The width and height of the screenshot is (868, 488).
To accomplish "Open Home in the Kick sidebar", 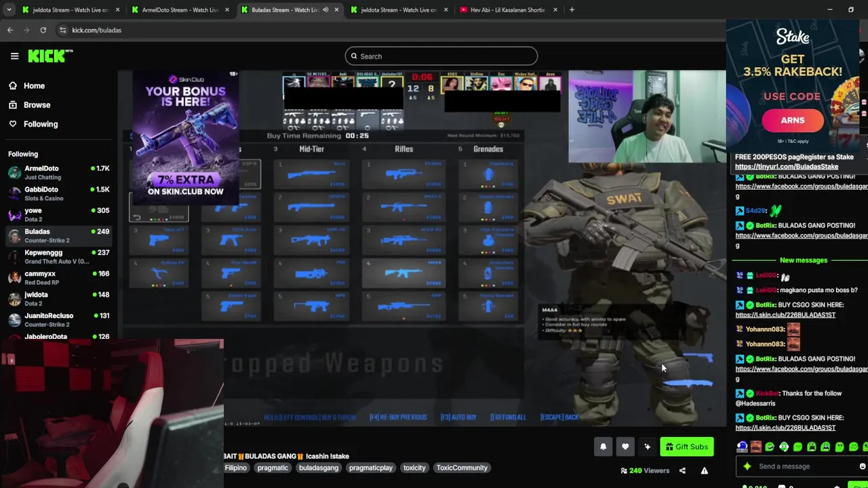I will coord(34,86).
